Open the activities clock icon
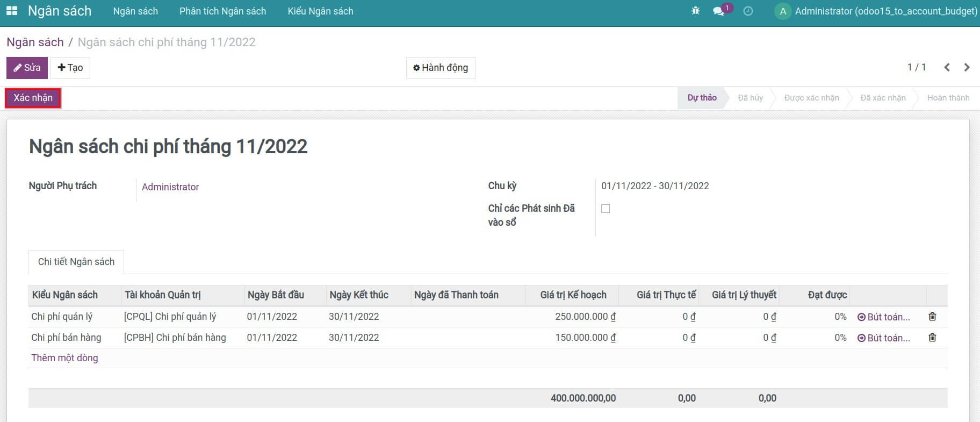The height and width of the screenshot is (422, 980). pos(748,11)
